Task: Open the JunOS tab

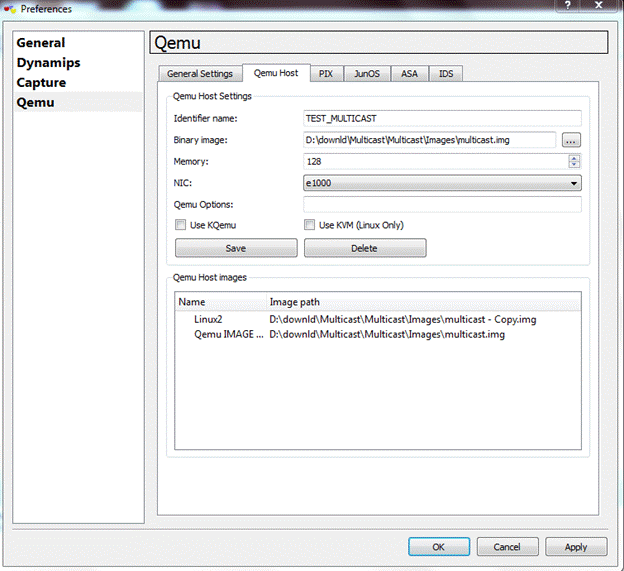Action: (x=367, y=74)
